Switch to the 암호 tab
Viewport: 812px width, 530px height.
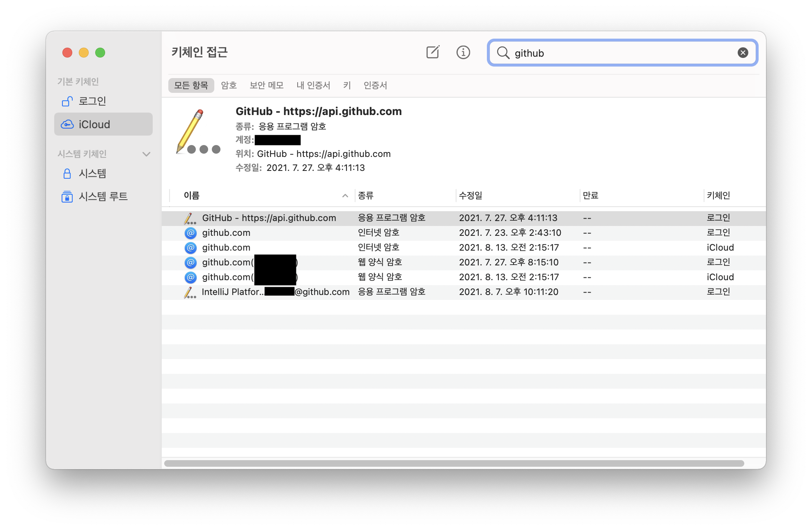(x=229, y=85)
